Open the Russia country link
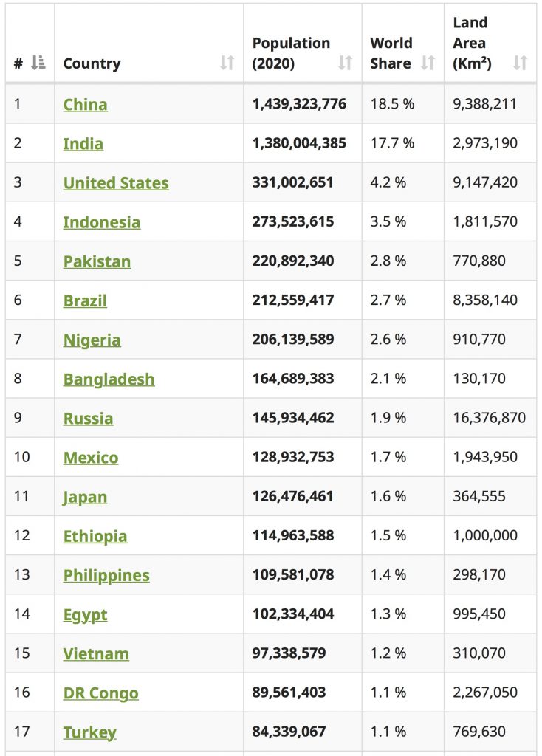Image resolution: width=542 pixels, height=756 pixels. click(x=88, y=418)
